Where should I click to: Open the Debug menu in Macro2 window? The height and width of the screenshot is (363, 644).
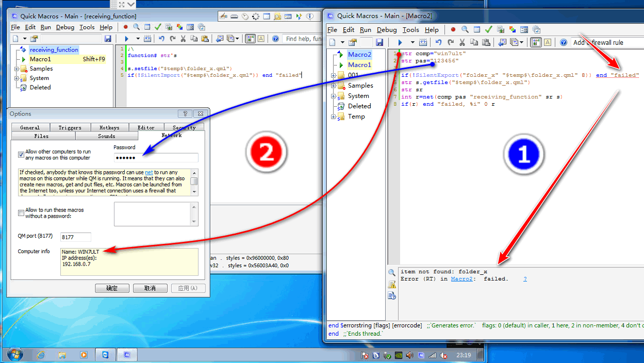[x=386, y=30]
